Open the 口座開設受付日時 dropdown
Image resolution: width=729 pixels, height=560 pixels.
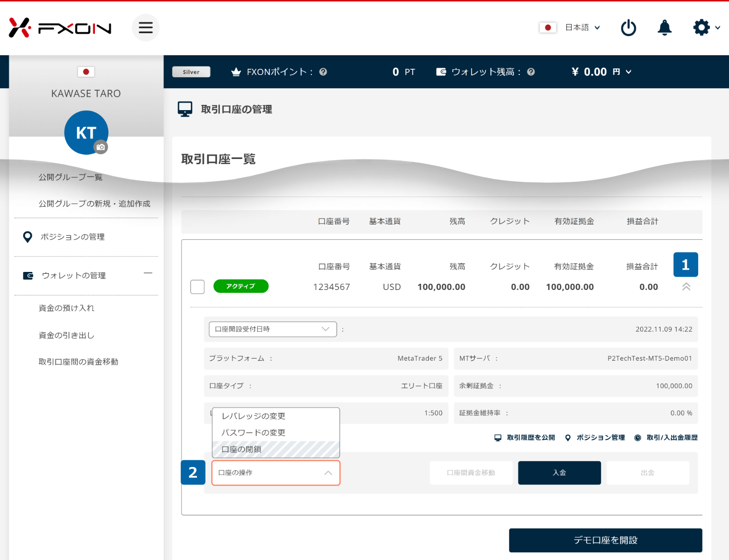pyautogui.click(x=273, y=329)
